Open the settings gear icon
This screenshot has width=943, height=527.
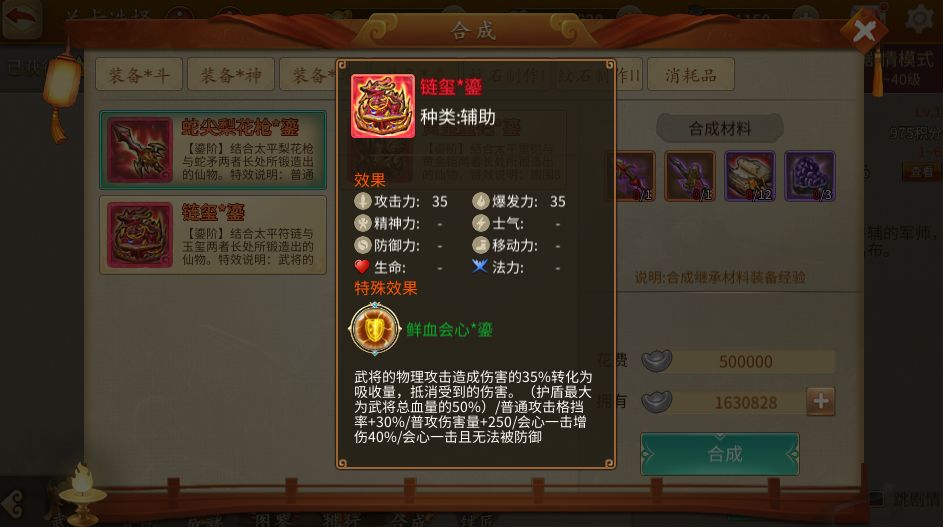(x=920, y=19)
